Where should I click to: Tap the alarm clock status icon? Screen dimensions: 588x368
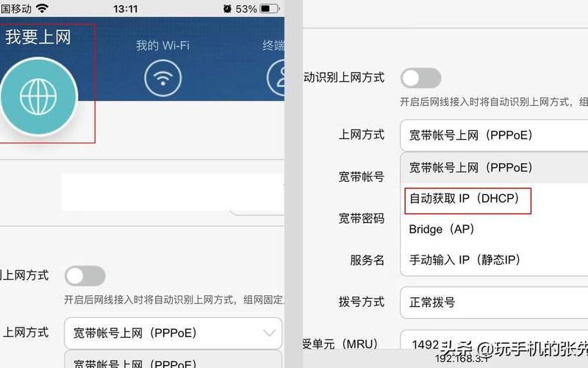[x=227, y=8]
